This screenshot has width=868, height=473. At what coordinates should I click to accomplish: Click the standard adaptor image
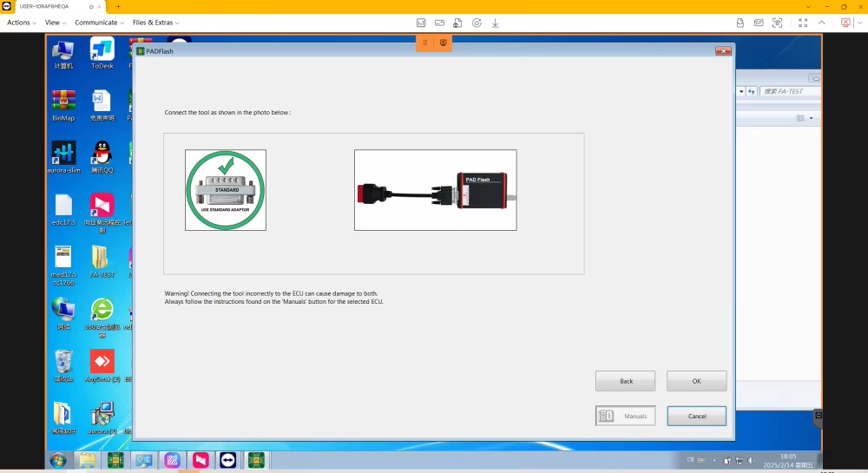tap(226, 190)
